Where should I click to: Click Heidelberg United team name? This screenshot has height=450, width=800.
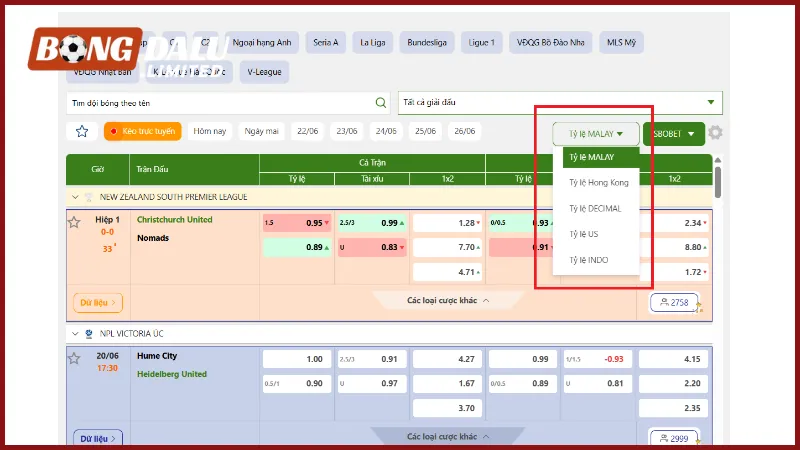(x=172, y=374)
